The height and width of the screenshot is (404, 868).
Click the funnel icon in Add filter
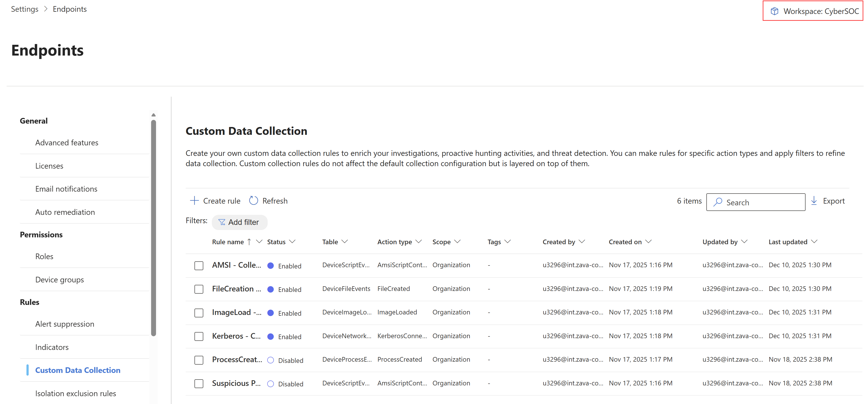tap(222, 222)
